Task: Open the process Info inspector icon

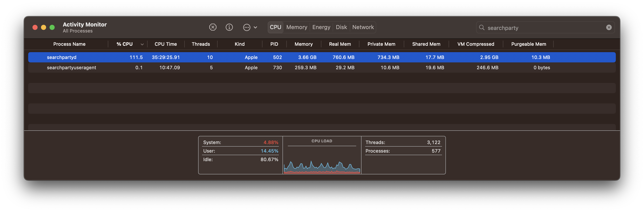Action: [229, 27]
